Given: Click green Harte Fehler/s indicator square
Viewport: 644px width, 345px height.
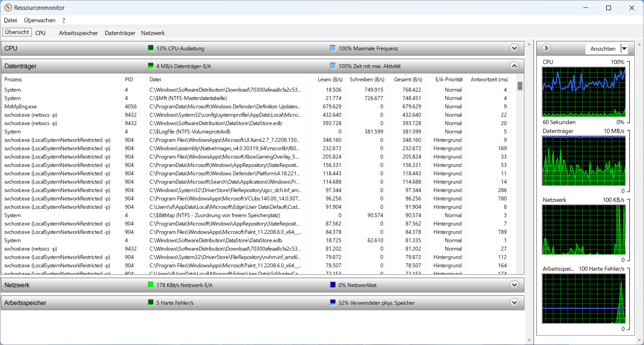Looking at the screenshot, I should [151, 302].
